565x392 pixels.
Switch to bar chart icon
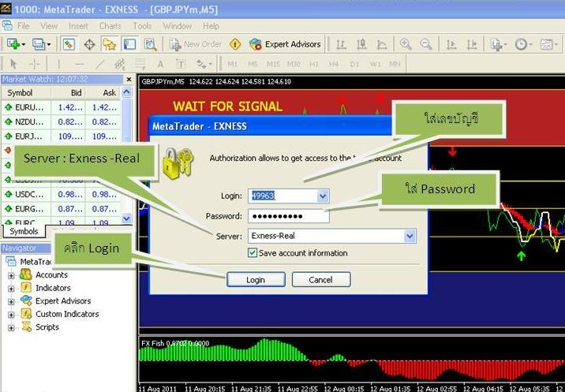(341, 44)
